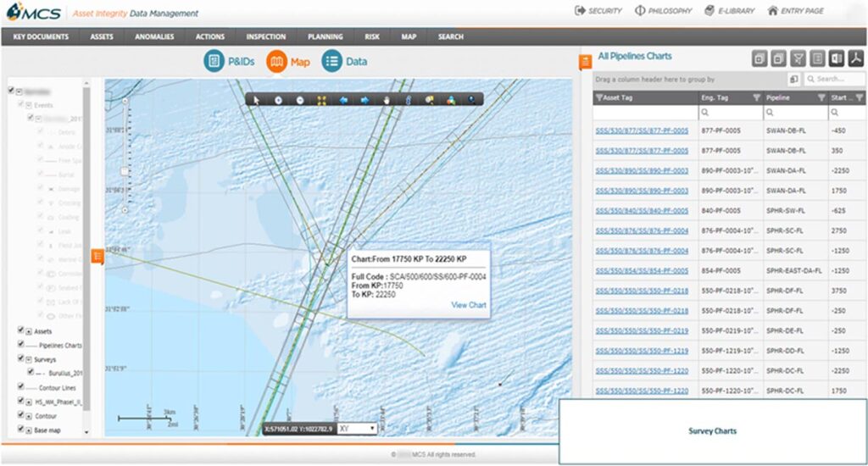Export pipelines charts to PDF
The height and width of the screenshot is (466, 868).
point(857,58)
